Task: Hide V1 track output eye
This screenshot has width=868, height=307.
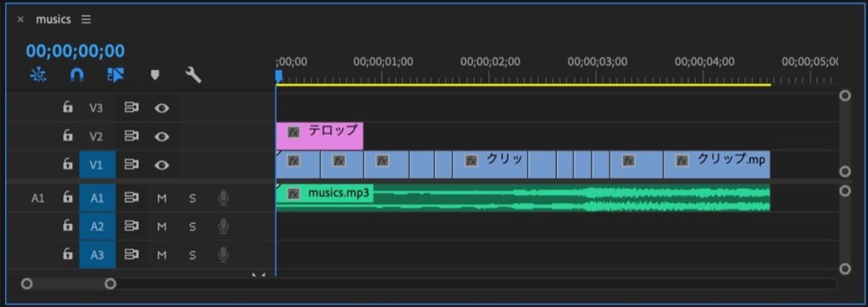Action: 162,165
